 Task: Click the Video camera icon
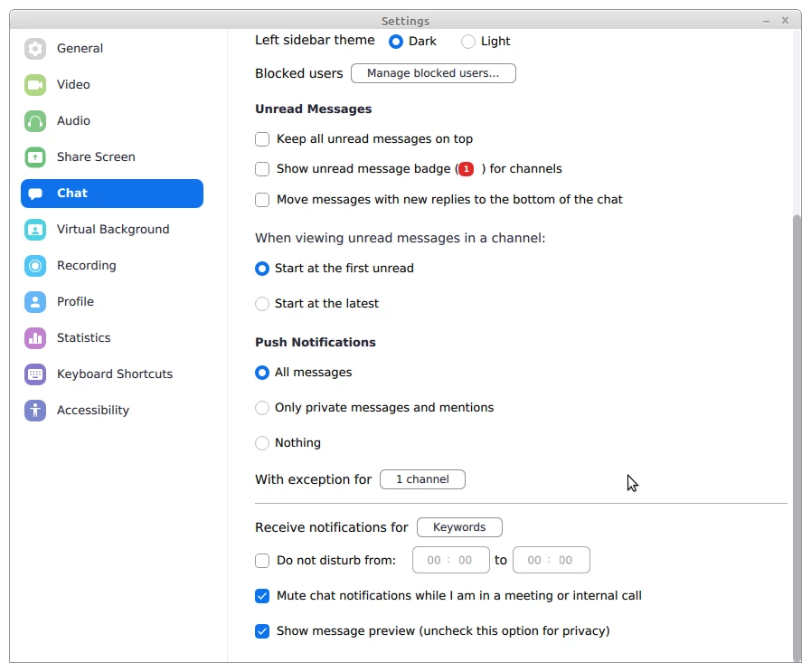click(x=35, y=85)
